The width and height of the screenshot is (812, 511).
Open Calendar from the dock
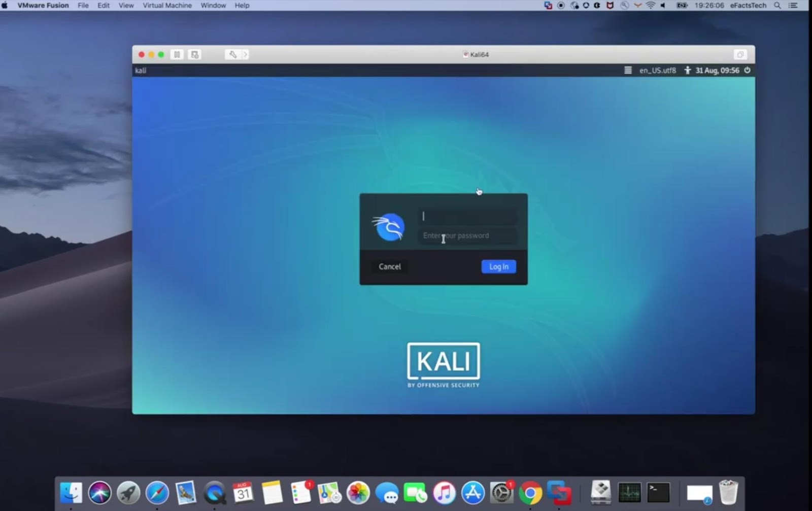pyautogui.click(x=243, y=493)
